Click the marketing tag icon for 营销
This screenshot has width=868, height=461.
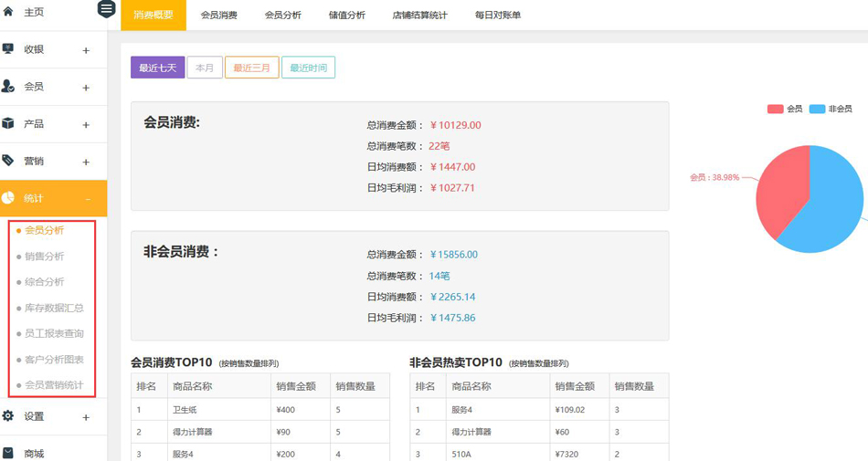[x=9, y=161]
